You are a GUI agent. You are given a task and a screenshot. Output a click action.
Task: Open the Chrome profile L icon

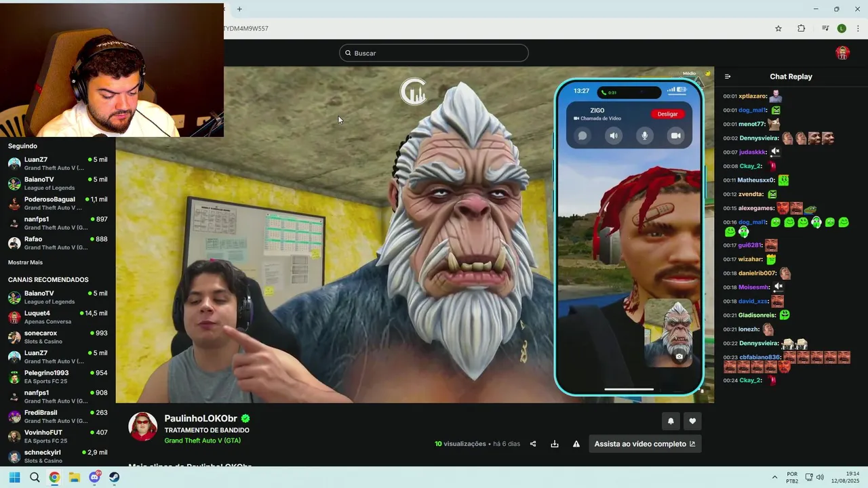[842, 28]
